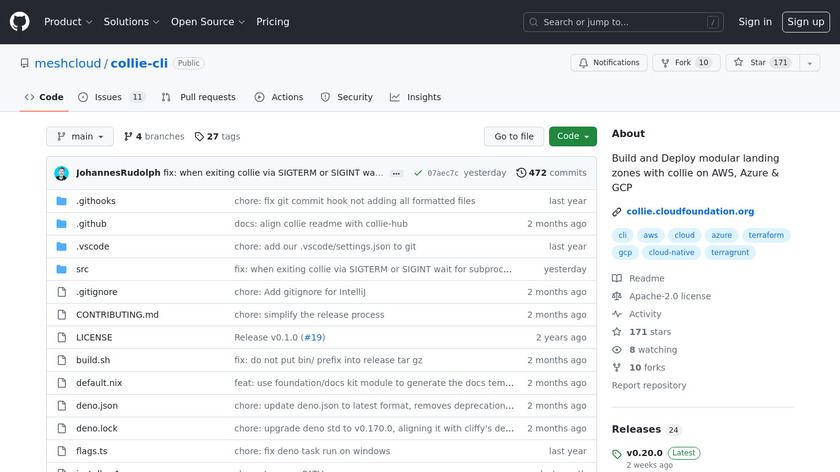The width and height of the screenshot is (840, 472).
Task: Click the file icon beside deno.json
Action: point(62,406)
